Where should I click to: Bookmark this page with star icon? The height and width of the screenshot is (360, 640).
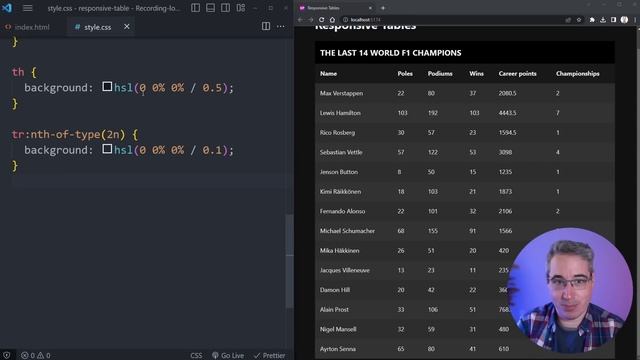pyautogui.click(x=579, y=20)
